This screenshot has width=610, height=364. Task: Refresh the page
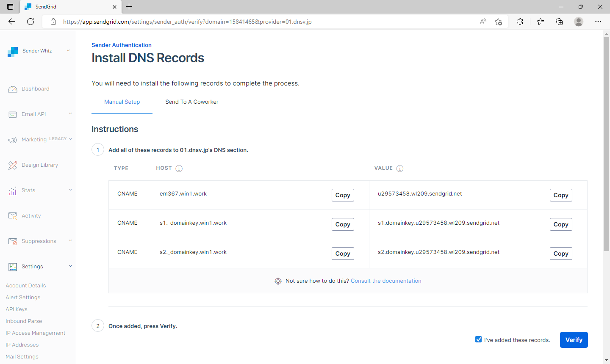[30, 22]
